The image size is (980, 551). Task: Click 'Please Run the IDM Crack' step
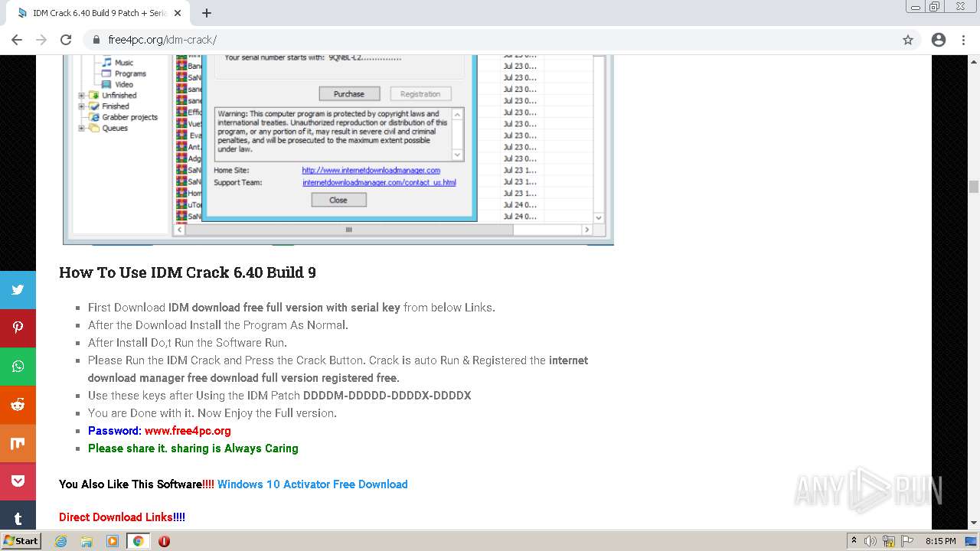coord(338,369)
